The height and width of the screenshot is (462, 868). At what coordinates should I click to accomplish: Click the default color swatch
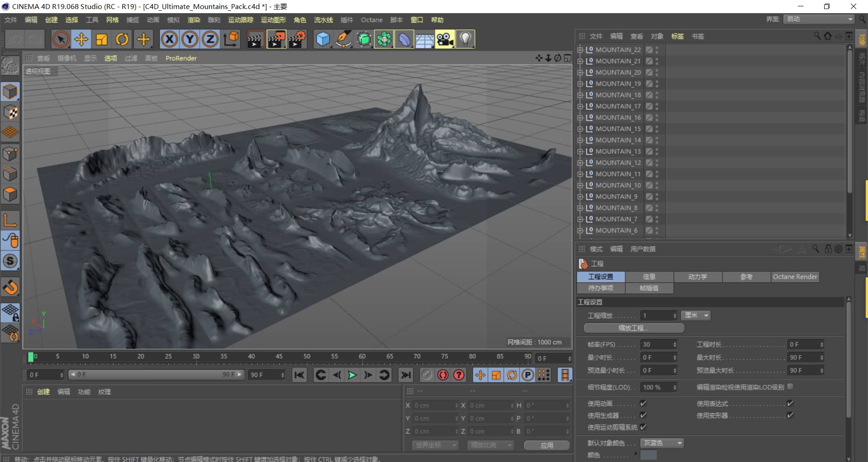[648, 455]
